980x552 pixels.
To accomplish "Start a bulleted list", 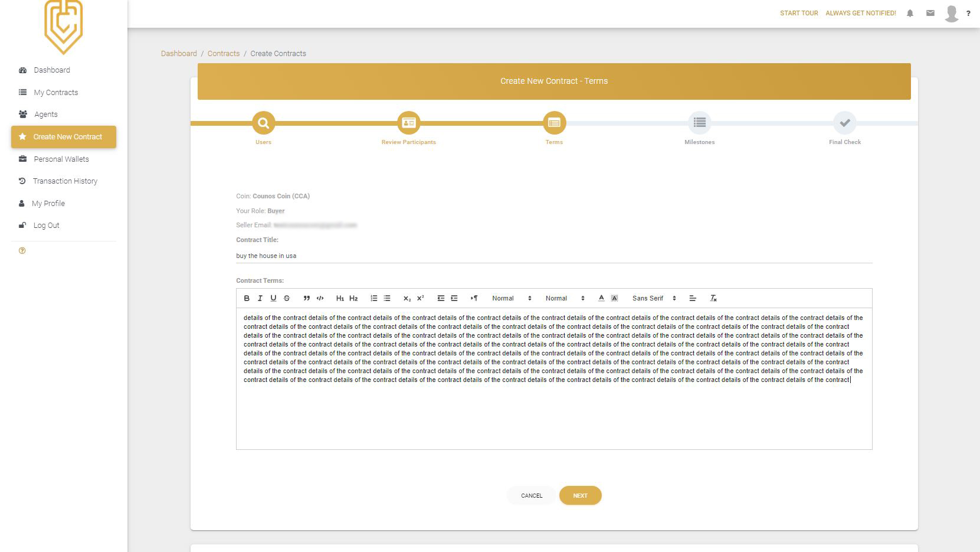I will 387,298.
